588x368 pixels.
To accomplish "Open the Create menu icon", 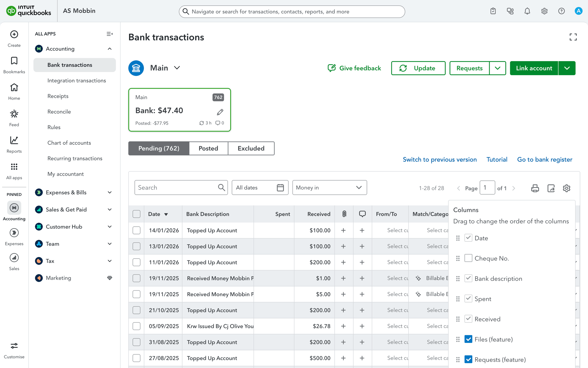I will click(x=14, y=34).
